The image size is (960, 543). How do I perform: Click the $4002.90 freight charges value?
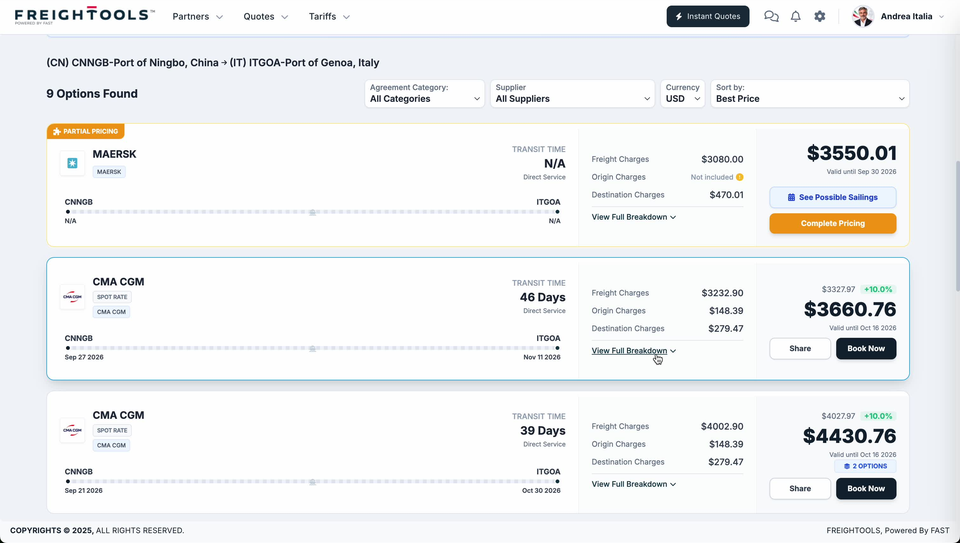[x=722, y=427]
